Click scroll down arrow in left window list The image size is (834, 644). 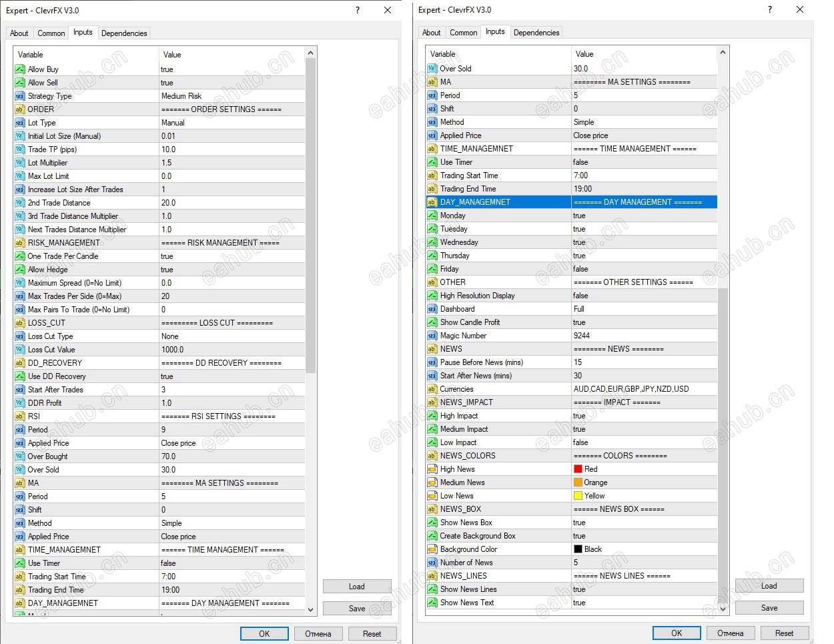(310, 609)
